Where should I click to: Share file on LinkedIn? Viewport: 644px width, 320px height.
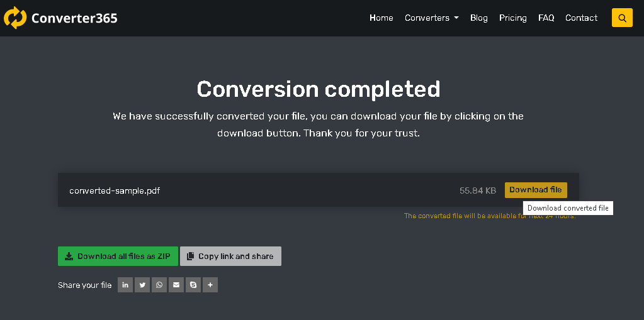point(125,285)
